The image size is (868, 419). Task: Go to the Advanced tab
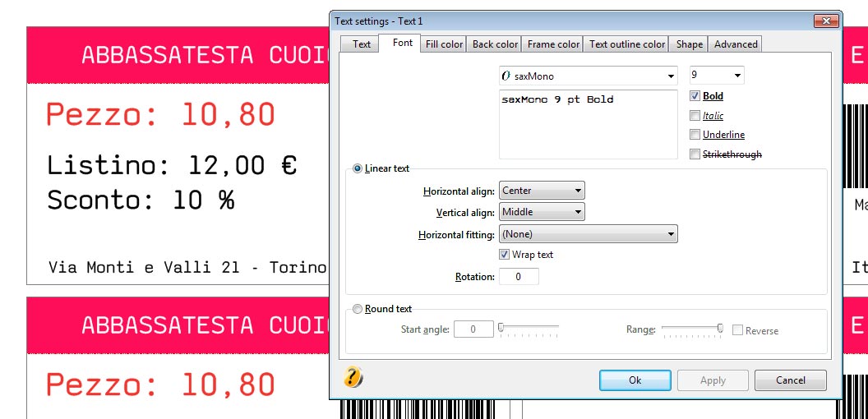pos(736,44)
